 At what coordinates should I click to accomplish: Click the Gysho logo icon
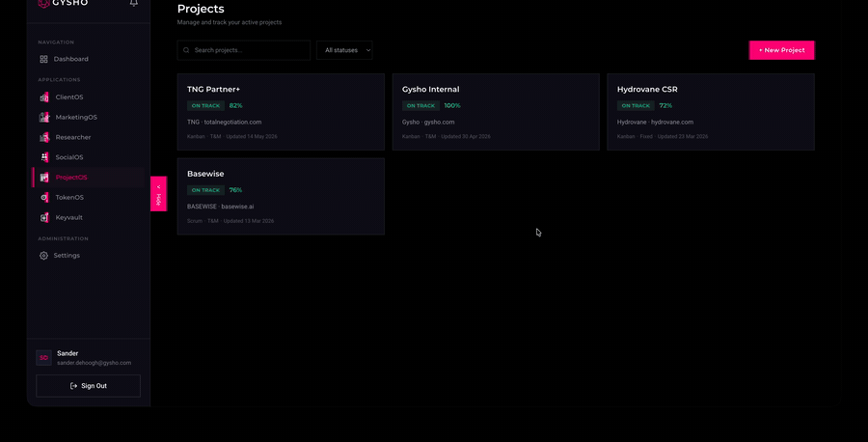click(43, 3)
